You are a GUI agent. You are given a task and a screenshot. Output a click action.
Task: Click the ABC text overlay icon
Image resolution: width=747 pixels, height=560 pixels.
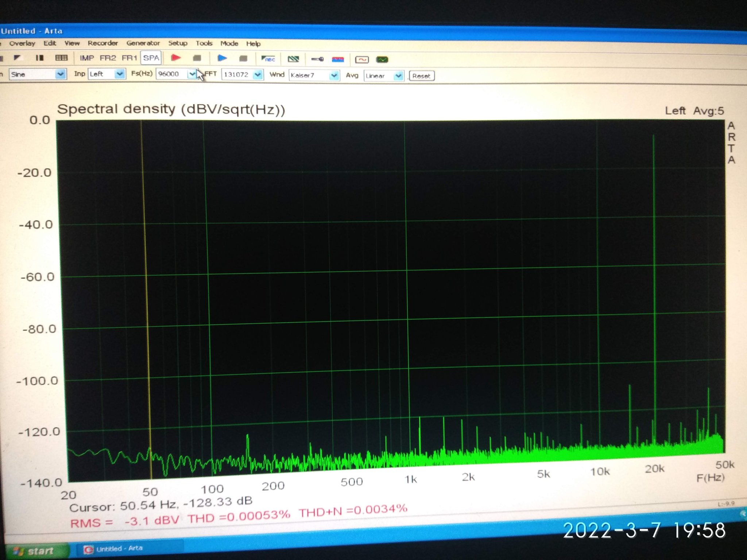268,59
